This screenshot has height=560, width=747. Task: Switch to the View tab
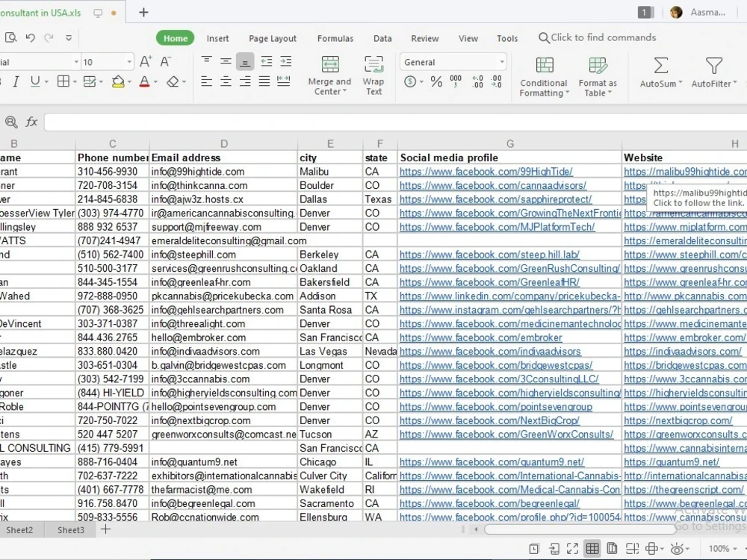point(468,39)
